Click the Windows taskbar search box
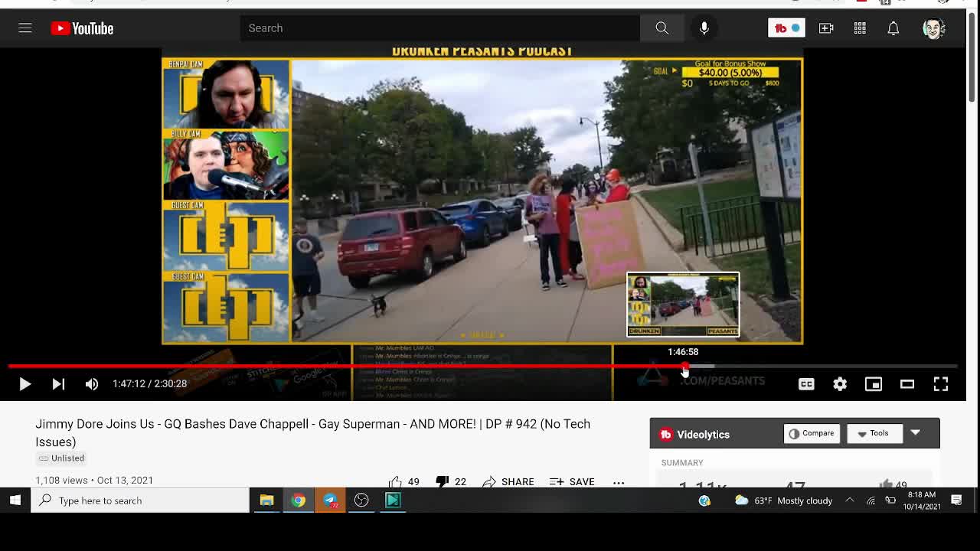The image size is (980, 551). 140,500
